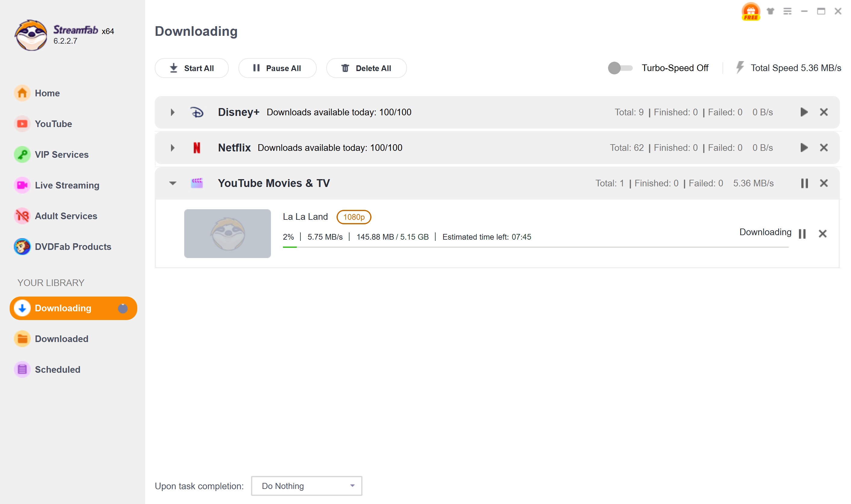Start the Netflix group downloads
This screenshot has width=851, height=504.
(804, 148)
